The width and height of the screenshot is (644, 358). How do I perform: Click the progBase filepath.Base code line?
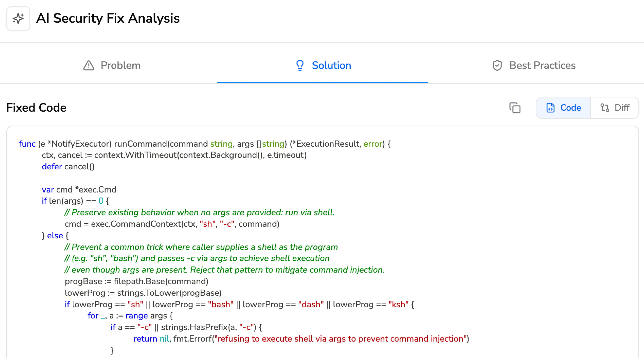136,281
